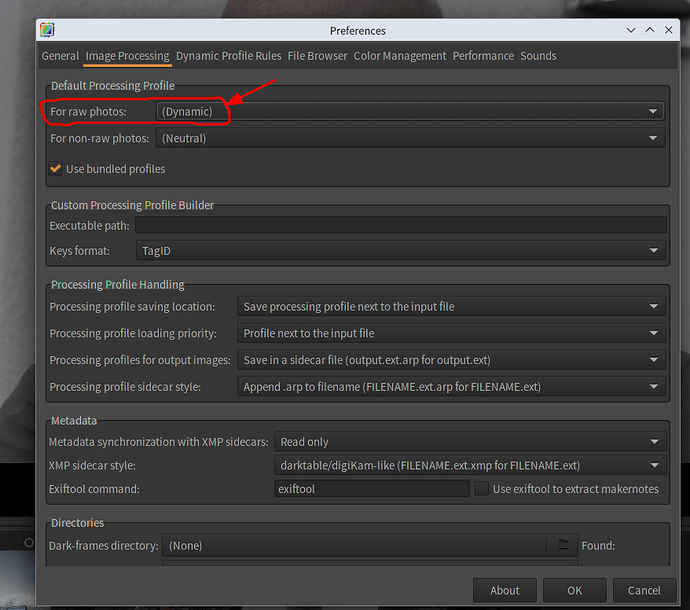The image size is (690, 610).
Task: Open Metadata synchronization with XMP sidecars dropdown
Action: pyautogui.click(x=470, y=441)
